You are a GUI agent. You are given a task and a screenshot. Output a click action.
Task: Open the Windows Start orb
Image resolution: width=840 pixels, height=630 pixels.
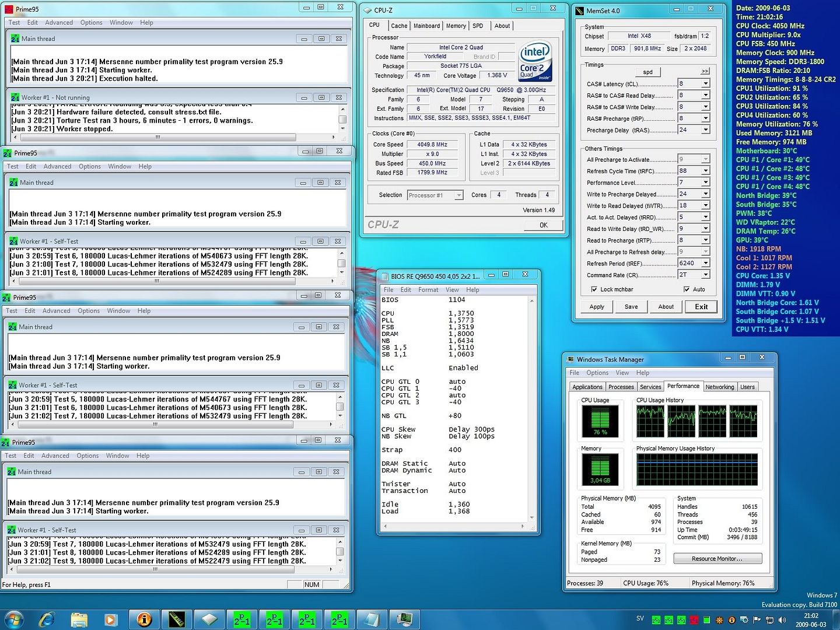pyautogui.click(x=14, y=619)
